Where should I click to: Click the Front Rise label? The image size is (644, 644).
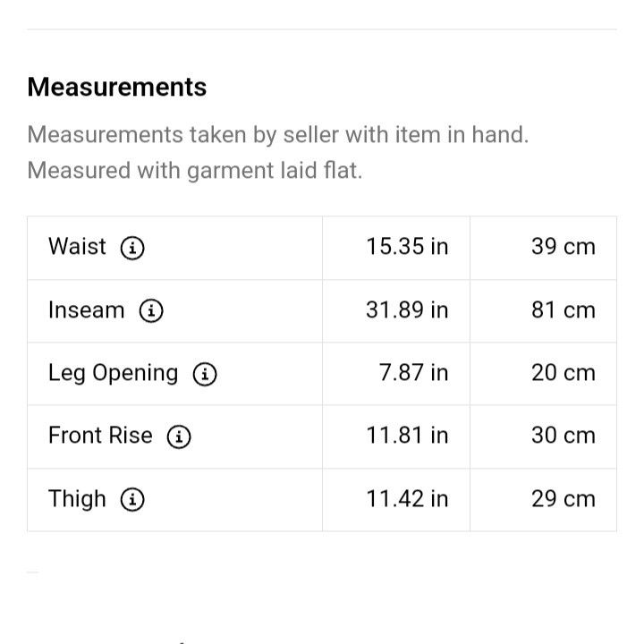100,436
